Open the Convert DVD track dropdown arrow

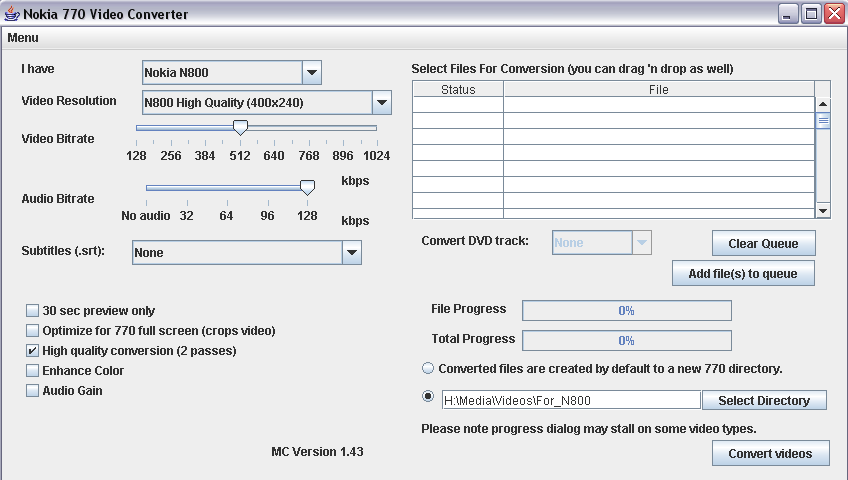point(642,243)
